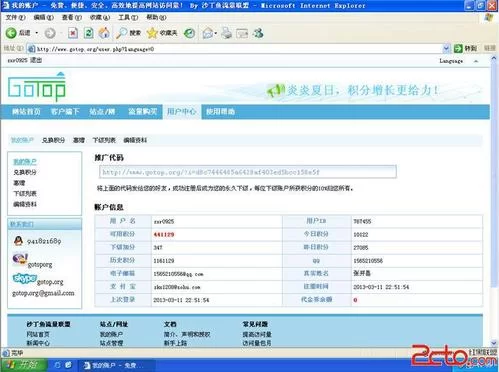Click the Mail envelope icon
The width and height of the screenshot is (499, 372).
(x=208, y=33)
